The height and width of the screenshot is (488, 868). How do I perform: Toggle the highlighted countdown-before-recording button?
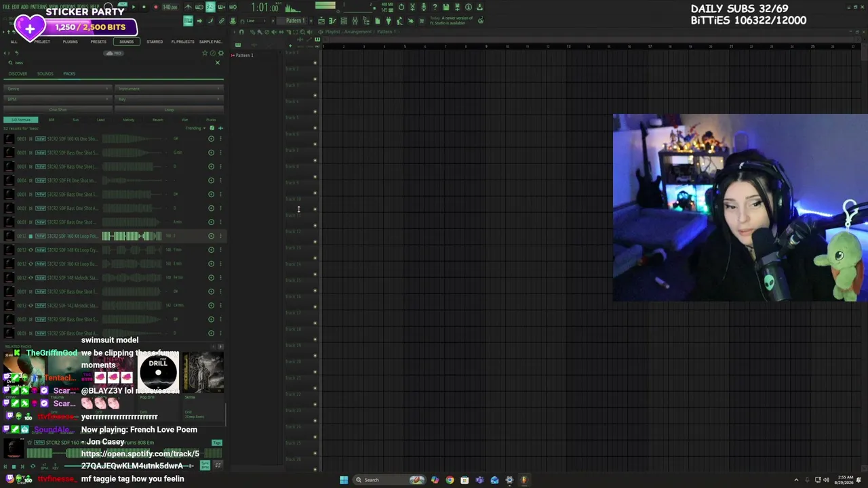tap(210, 7)
